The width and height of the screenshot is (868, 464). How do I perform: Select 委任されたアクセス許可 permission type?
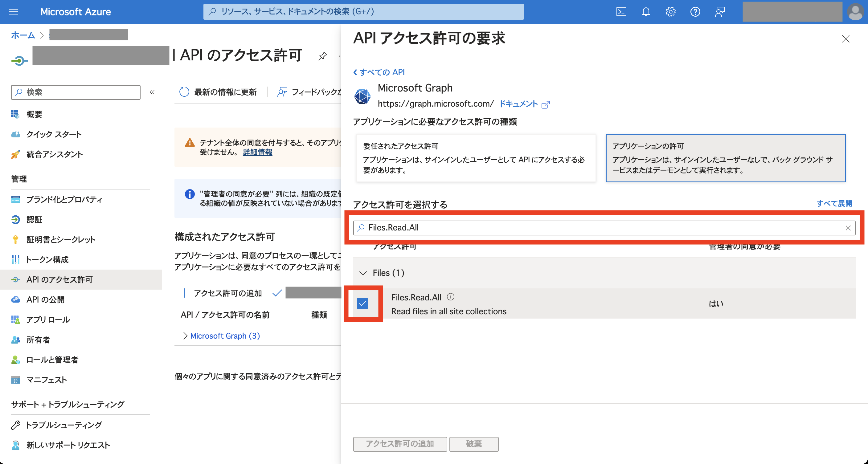[476, 158]
